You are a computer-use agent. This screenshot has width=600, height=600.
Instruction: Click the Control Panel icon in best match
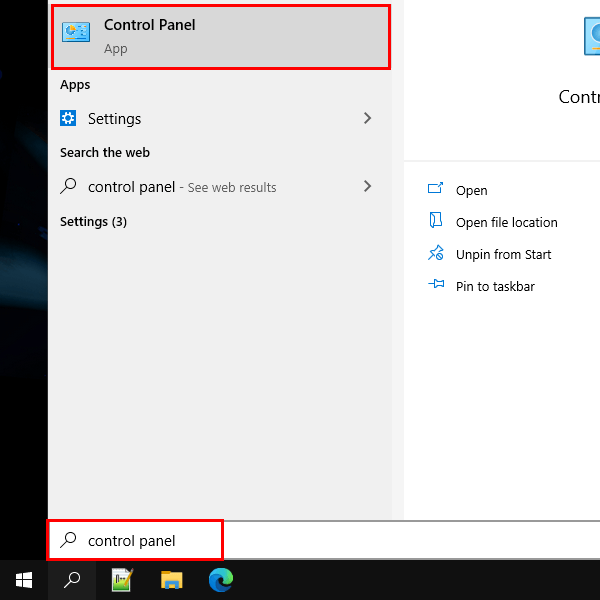pyautogui.click(x=76, y=32)
